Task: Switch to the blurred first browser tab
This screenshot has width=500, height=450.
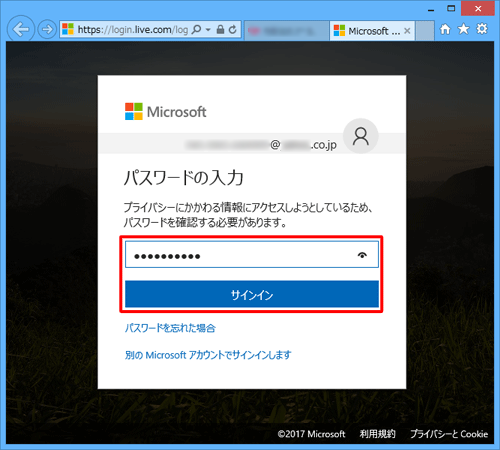Action: pyautogui.click(x=287, y=31)
